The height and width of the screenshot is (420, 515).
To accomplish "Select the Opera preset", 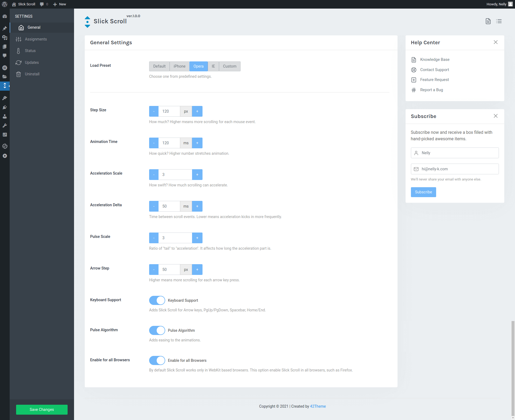I will click(x=198, y=66).
